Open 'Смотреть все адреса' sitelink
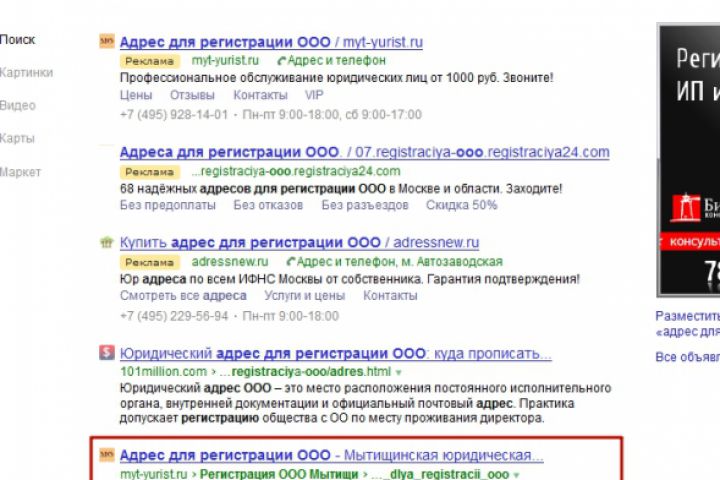Screen dimensions: 720x480 click(x=183, y=296)
